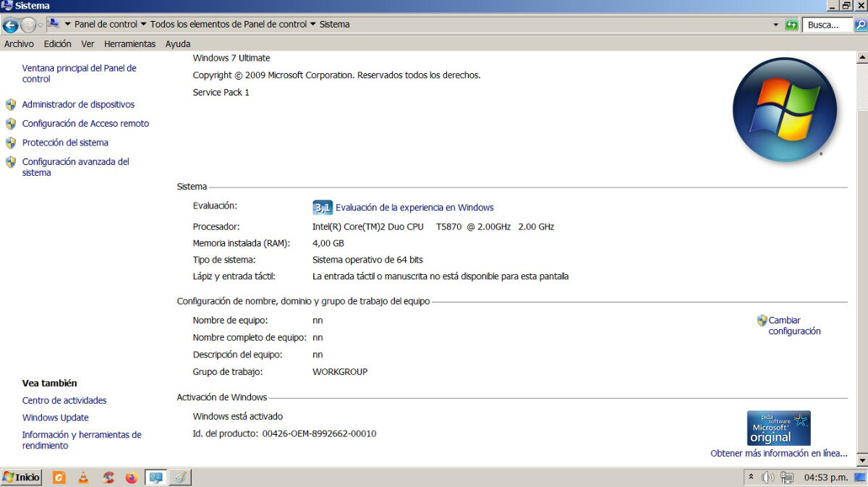Click the shield icon next to Cambiar configuración
The width and height of the screenshot is (868, 487).
click(762, 320)
